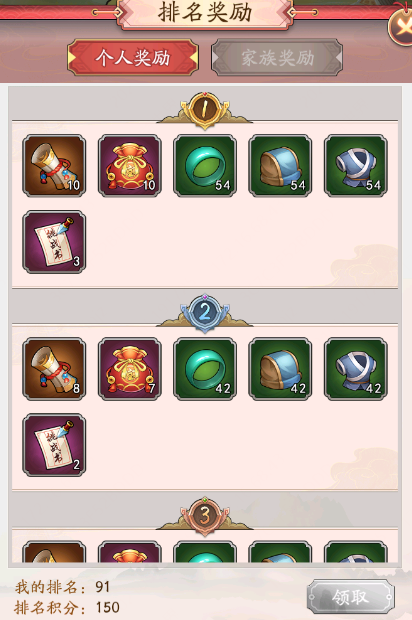Image resolution: width=412 pixels, height=620 pixels.
Task: Click the bronze rank 3 medal badge
Action: click(205, 516)
